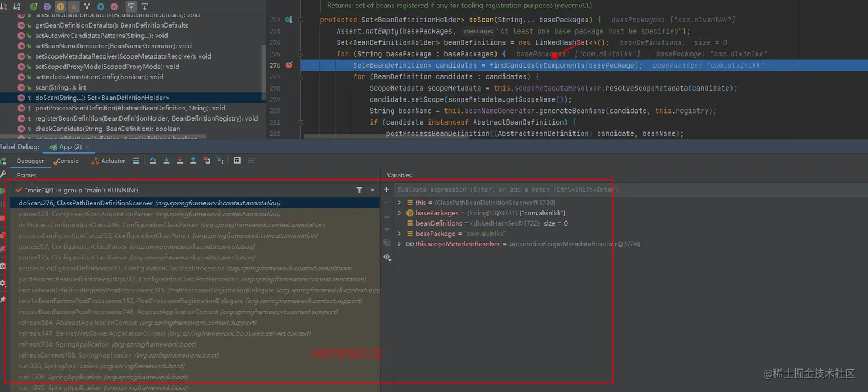
Task: Toggle alphabetical sort in Structure toolbar
Action: point(17,7)
